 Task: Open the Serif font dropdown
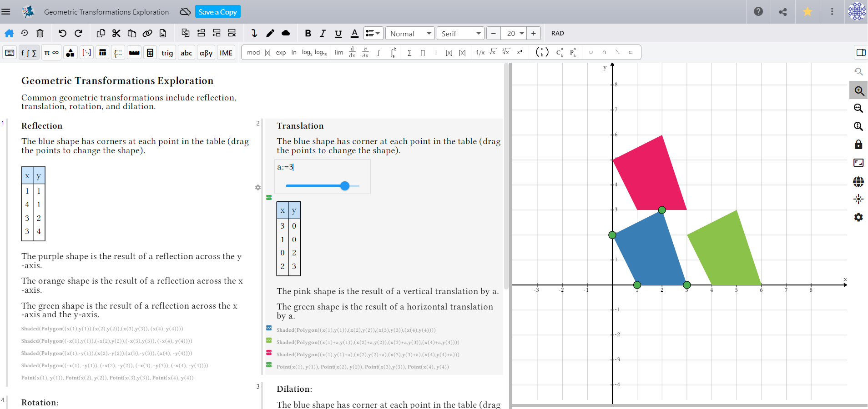coord(460,34)
